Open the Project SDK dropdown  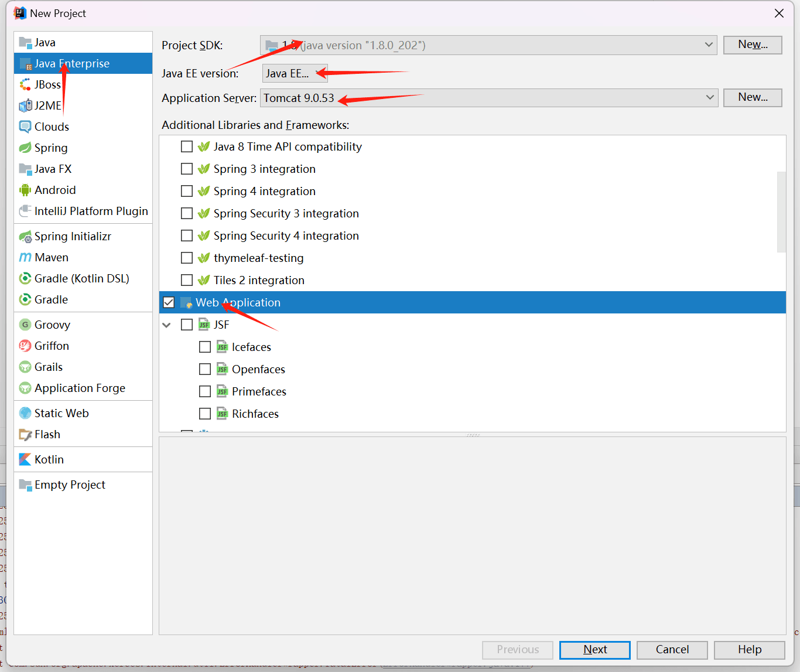click(x=488, y=45)
